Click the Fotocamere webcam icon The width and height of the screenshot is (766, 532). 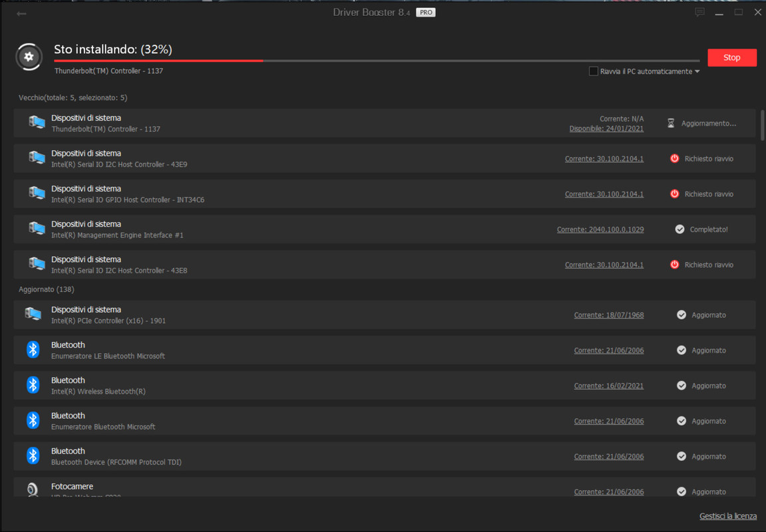pos(33,489)
